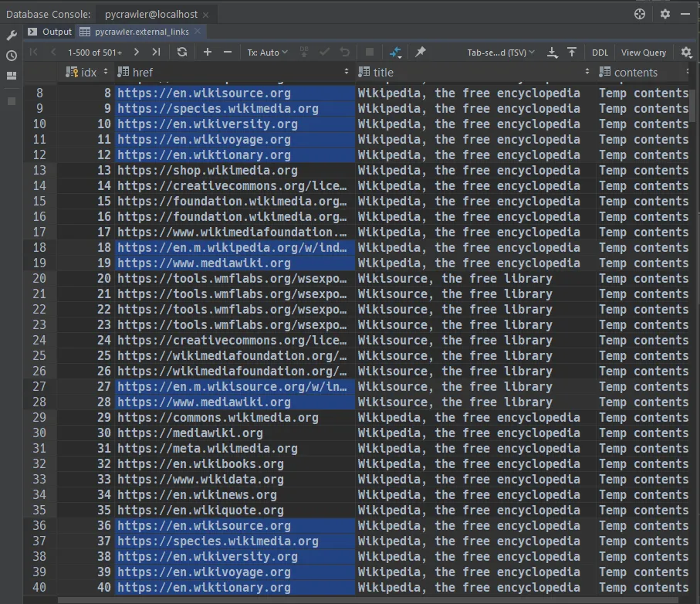This screenshot has height=604, width=700.
Task: Sort by the title column header
Action: pyautogui.click(x=476, y=72)
